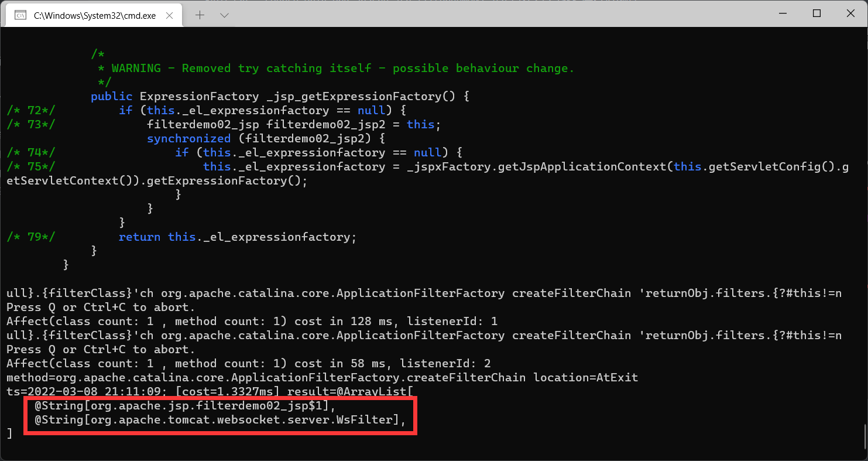Click 'return this._el_expressionfactory;' line
The height and width of the screenshot is (461, 868).
pos(238,237)
